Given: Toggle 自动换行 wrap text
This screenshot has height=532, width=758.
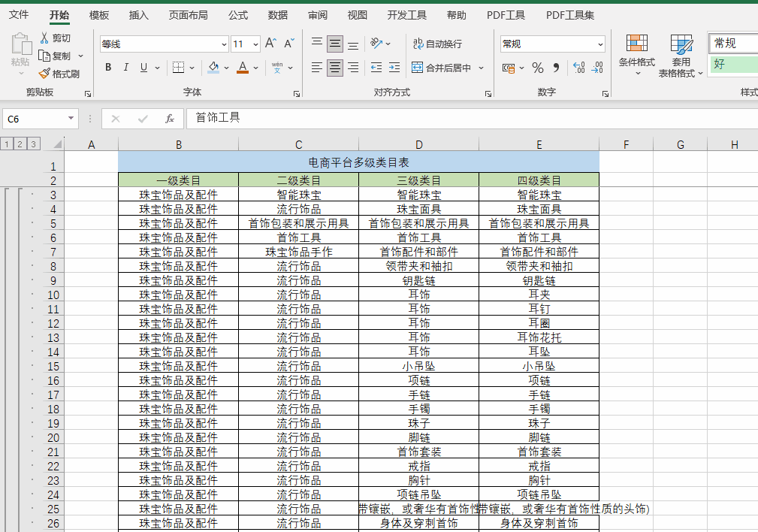Looking at the screenshot, I should point(437,44).
